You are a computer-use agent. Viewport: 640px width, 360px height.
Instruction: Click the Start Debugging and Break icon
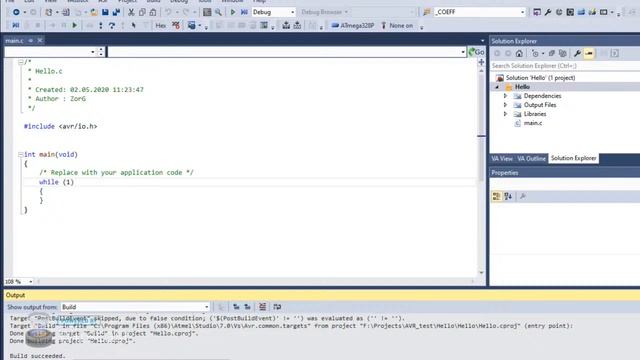point(244,12)
